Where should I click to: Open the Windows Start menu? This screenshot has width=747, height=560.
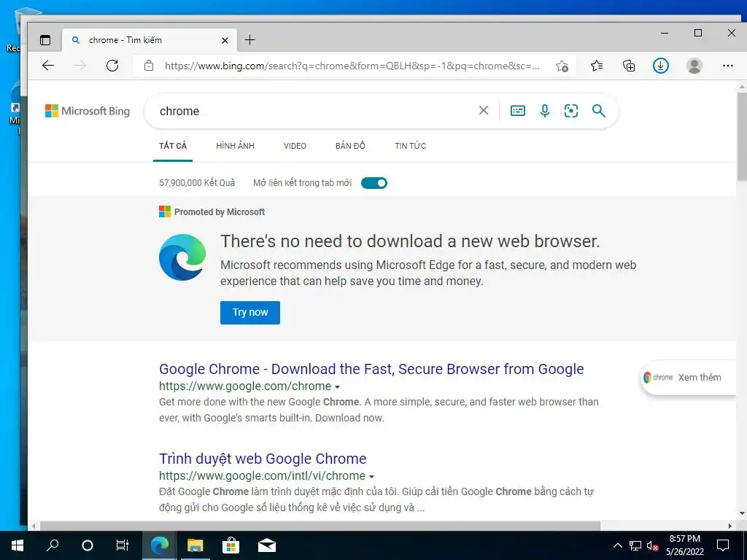point(18,545)
